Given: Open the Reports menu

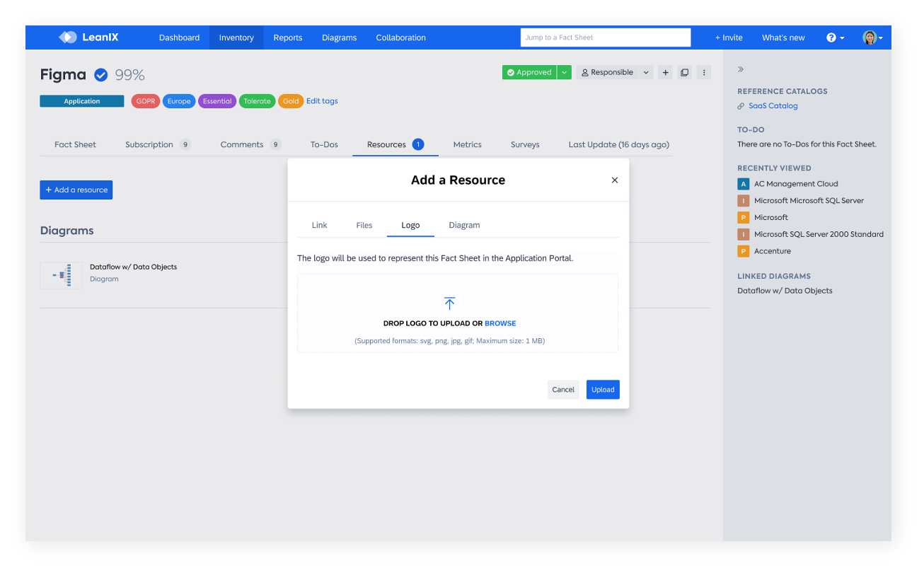Looking at the screenshot, I should [288, 37].
